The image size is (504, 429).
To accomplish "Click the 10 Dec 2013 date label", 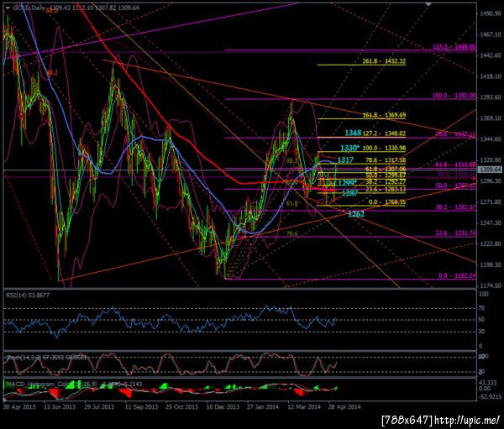I will [223, 407].
